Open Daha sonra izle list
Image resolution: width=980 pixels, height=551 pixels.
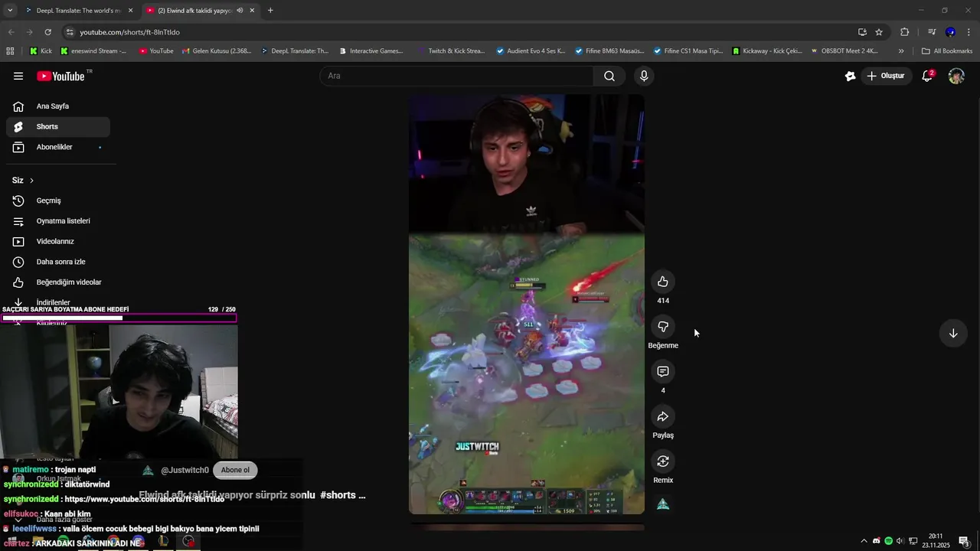click(58, 262)
